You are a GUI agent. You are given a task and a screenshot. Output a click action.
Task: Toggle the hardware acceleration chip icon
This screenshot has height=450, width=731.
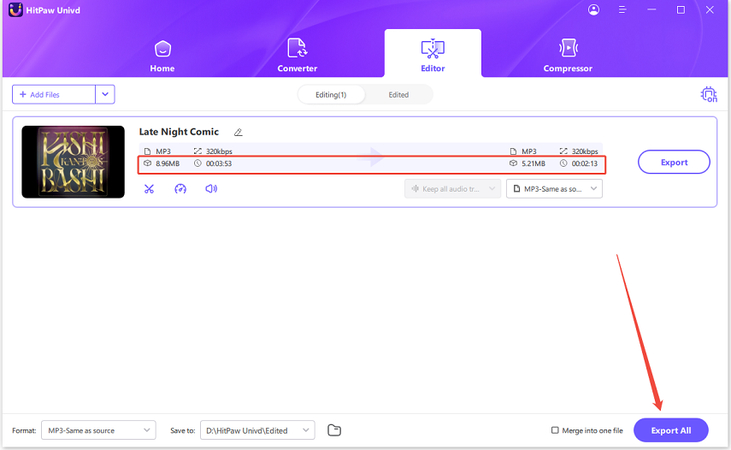pyautogui.click(x=709, y=95)
